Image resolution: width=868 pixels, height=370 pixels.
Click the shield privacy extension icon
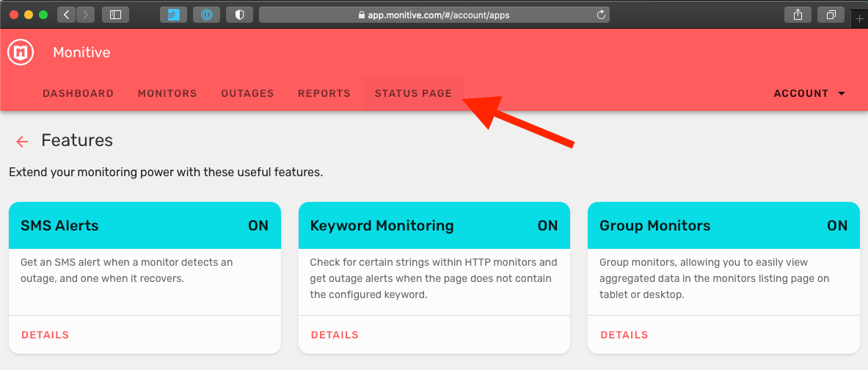coord(240,15)
